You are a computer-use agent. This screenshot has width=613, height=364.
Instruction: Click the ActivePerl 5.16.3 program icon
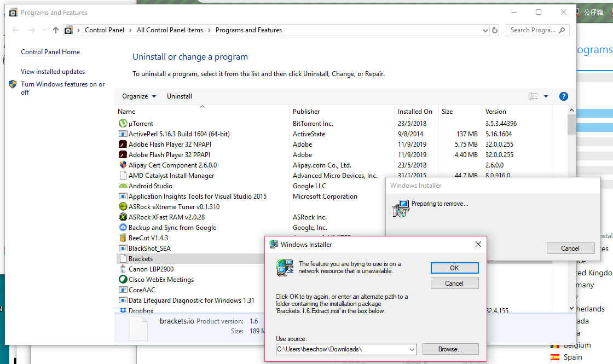[x=123, y=134]
